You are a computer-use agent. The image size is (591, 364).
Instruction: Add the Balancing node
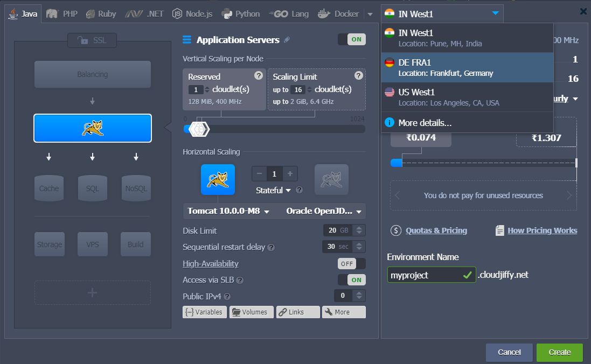click(x=92, y=74)
